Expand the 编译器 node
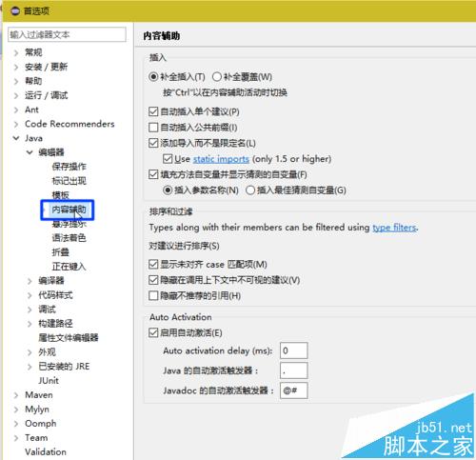 tap(30, 281)
